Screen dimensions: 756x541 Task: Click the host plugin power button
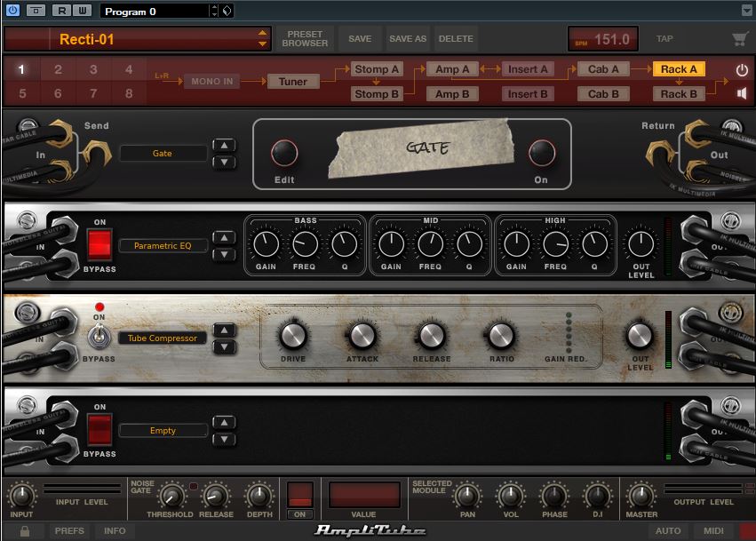[12, 11]
